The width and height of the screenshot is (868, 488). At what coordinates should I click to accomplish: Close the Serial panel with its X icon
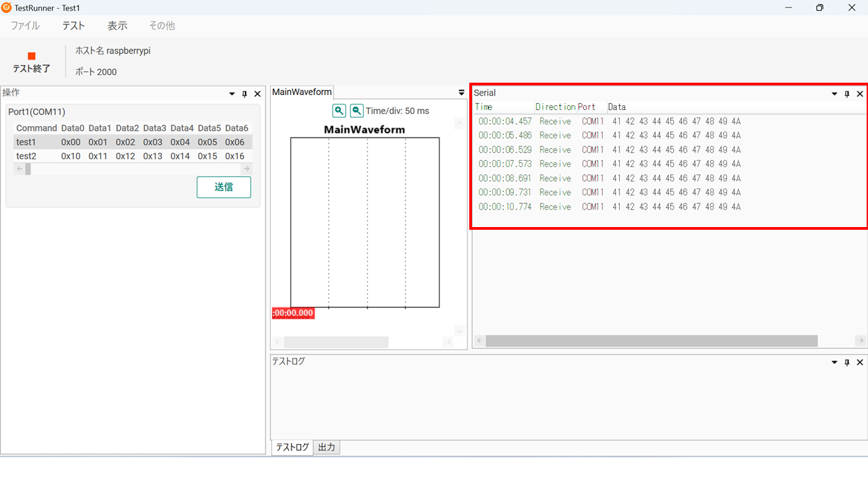pos(860,94)
